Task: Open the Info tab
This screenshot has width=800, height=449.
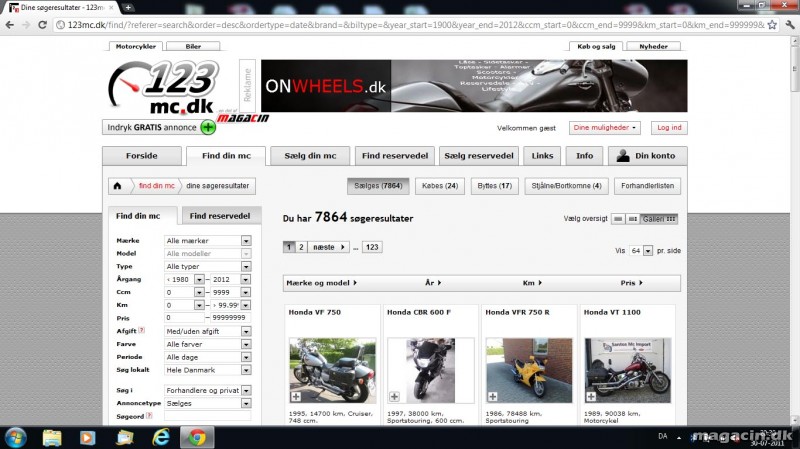Action: [585, 156]
